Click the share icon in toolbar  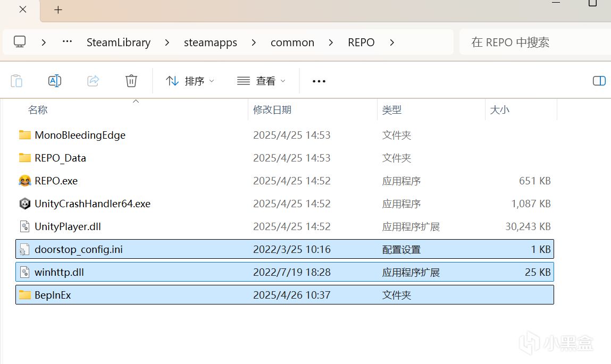(93, 81)
